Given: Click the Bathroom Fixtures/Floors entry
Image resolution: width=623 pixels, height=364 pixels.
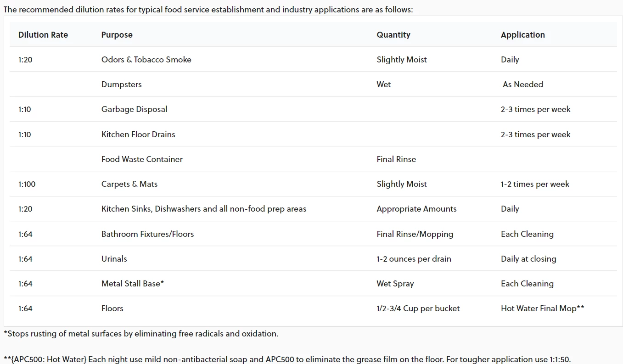Looking at the screenshot, I should 148,234.
